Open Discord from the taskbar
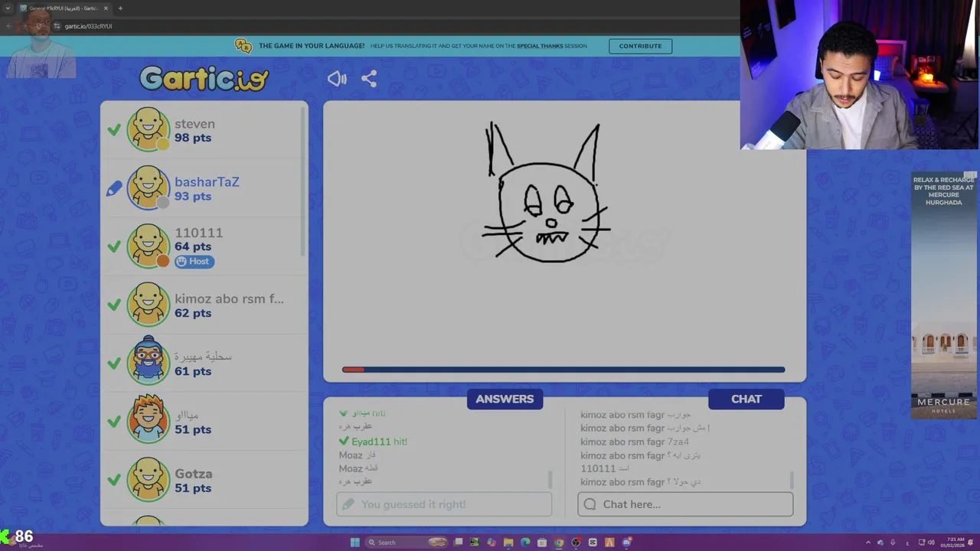Viewport: 980px width, 551px height. tap(626, 543)
